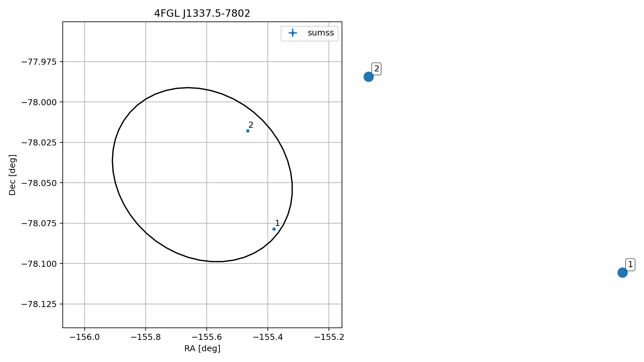Viewport: 644px width, 362px height.
Task: Click the sumss legend entry
Action: [x=309, y=33]
